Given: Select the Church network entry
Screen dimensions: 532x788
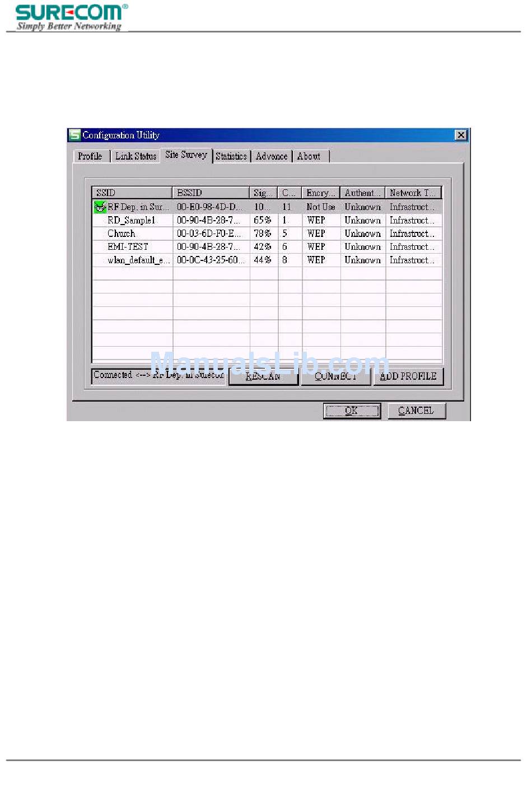Looking at the screenshot, I should [x=122, y=234].
